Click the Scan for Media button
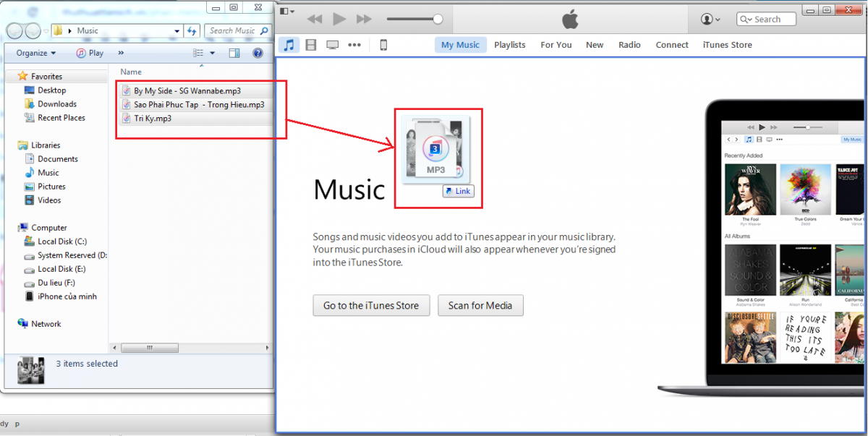 (480, 305)
